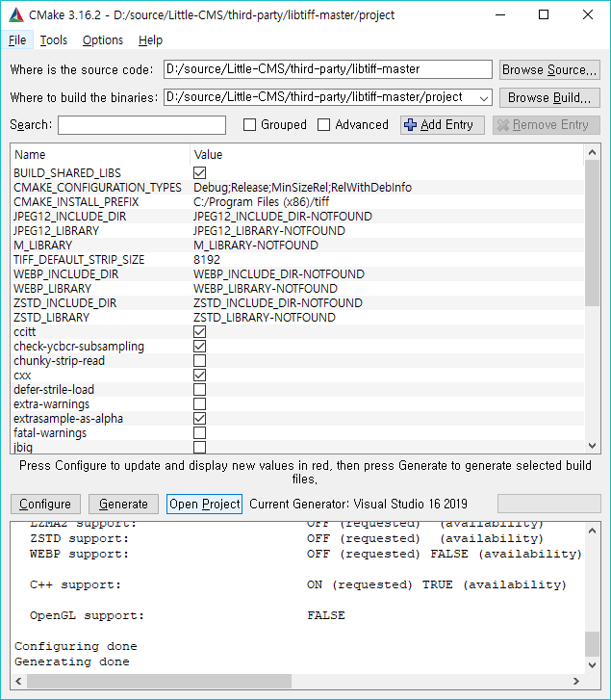This screenshot has width=611, height=700.
Task: Select value JPEG12_LIBRARY-NOTFOUND
Action: coord(268,231)
